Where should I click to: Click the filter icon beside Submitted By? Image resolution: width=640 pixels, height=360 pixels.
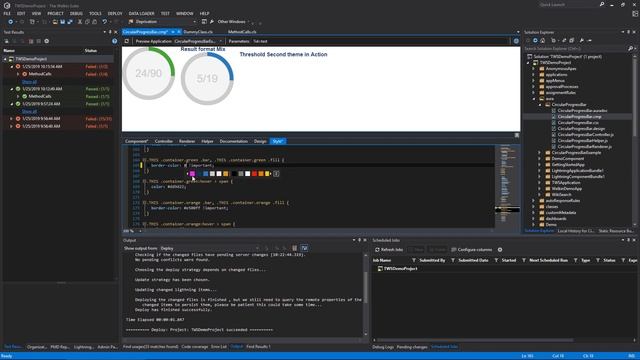(453, 260)
